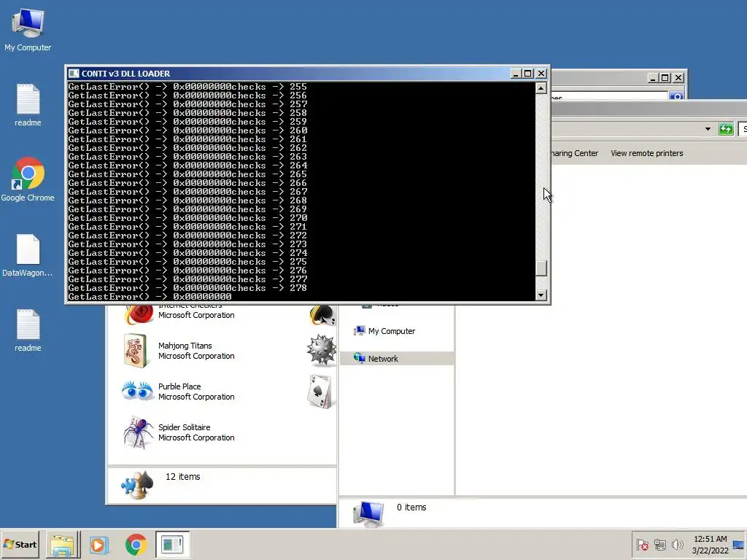Screen dimensions: 747x560
Task: Open the My Computer desktop icon
Action: [28, 29]
